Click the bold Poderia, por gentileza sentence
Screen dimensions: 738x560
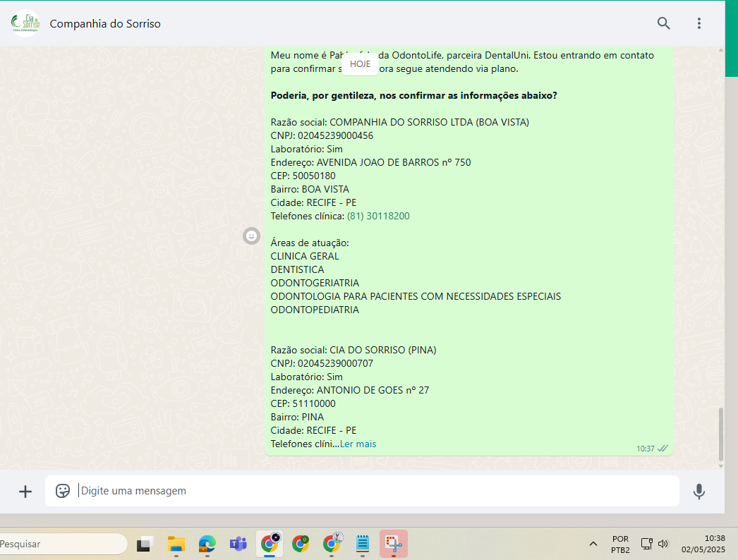tap(413, 95)
